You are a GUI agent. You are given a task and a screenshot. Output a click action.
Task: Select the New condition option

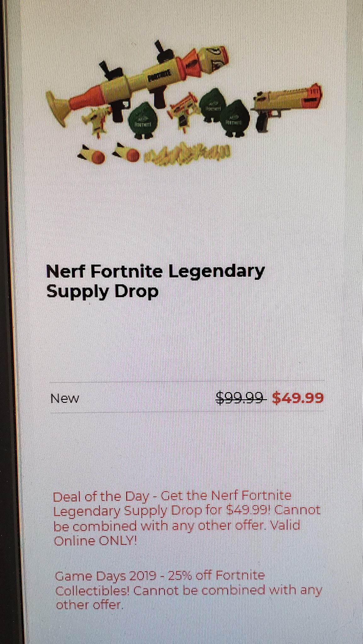[x=65, y=399]
